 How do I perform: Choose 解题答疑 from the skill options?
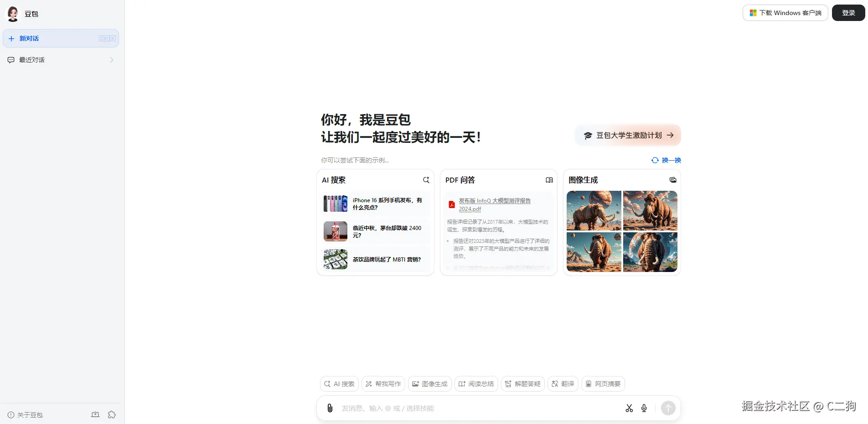[522, 384]
